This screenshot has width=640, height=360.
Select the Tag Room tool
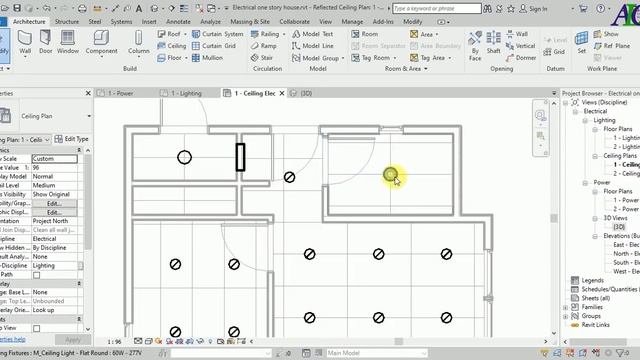[371, 58]
